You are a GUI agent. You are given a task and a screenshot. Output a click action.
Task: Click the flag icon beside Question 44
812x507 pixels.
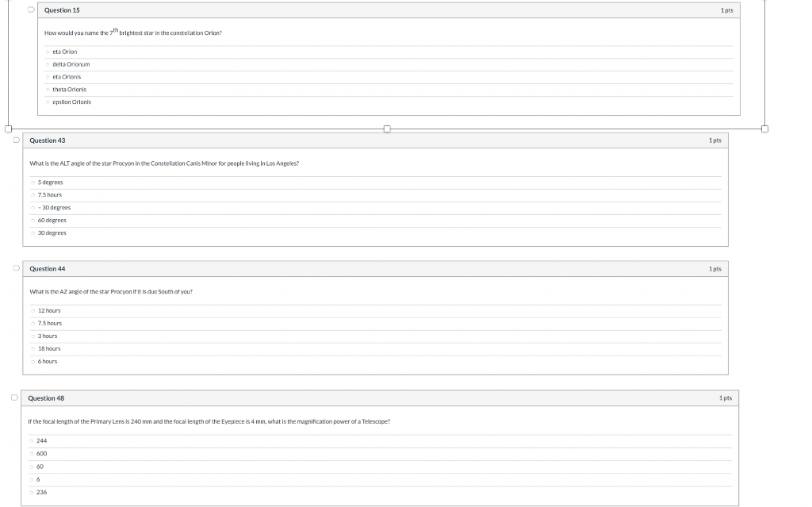pos(17,268)
